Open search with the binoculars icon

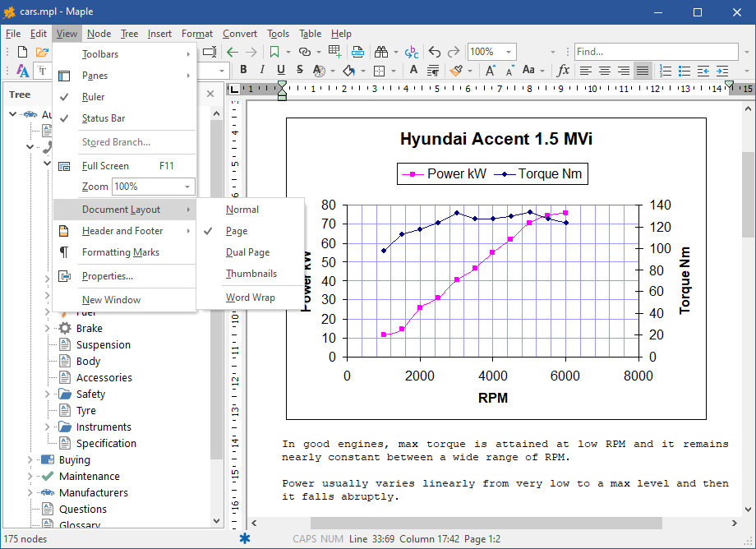[x=381, y=52]
